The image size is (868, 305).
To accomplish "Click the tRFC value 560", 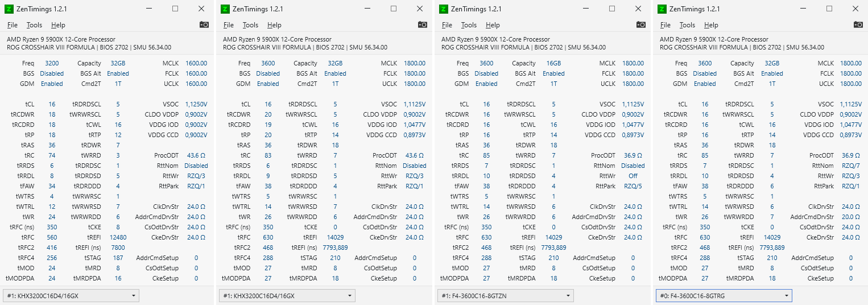I will [52, 237].
